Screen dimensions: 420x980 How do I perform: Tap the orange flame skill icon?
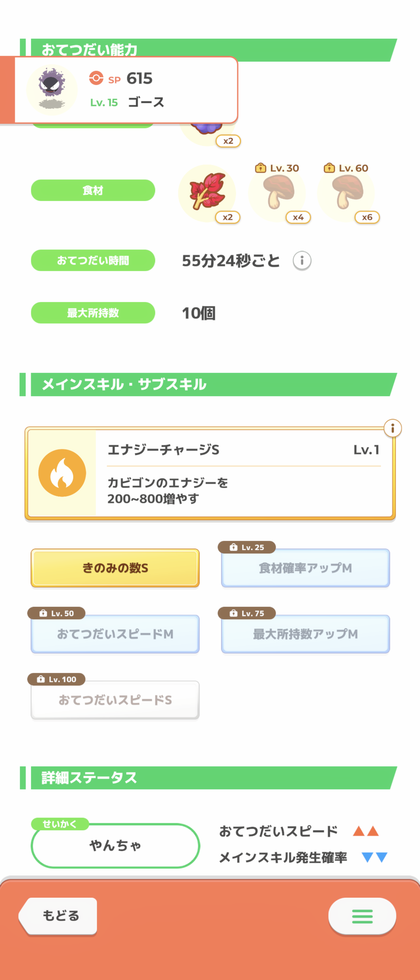62,473
